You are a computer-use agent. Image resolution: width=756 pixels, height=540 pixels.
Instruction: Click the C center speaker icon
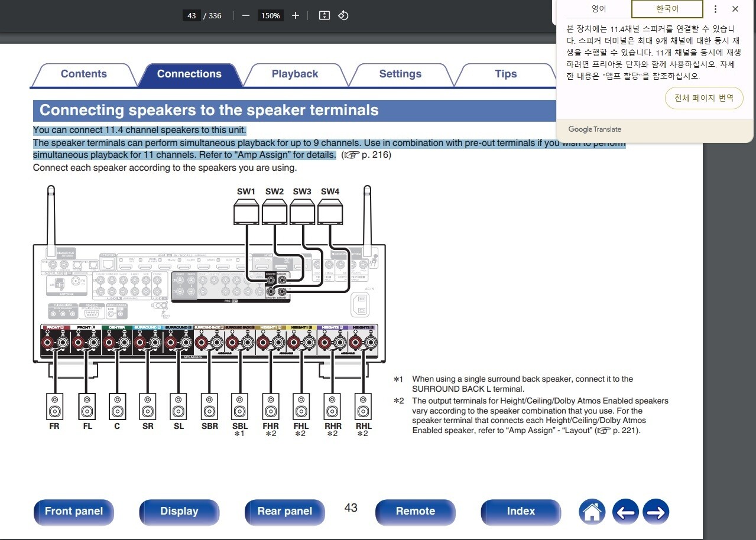pos(117,406)
